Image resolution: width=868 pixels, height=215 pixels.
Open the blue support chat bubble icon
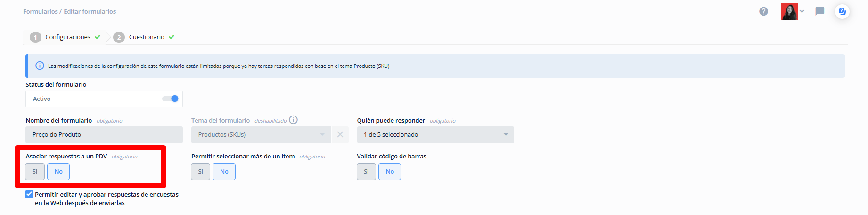pos(842,11)
